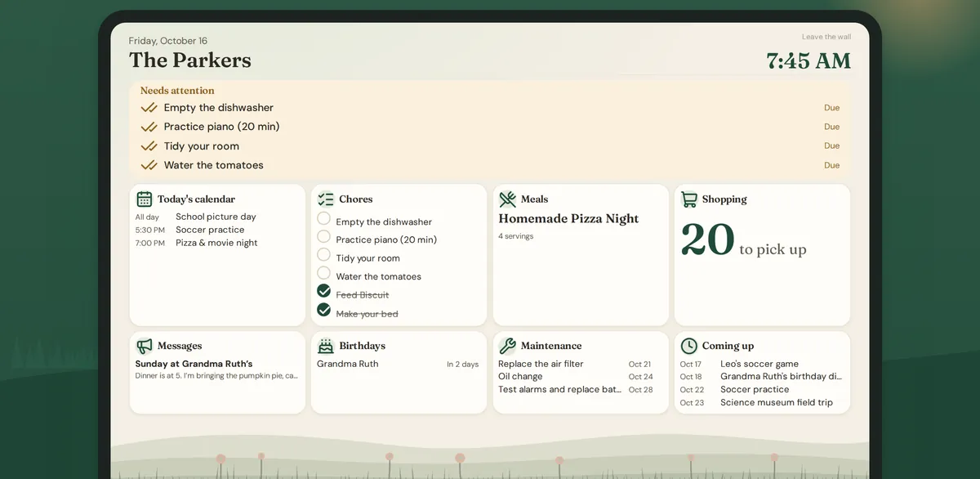The image size is (980, 479).
Task: Click the wrench icon beside Maintenance
Action: pyautogui.click(x=507, y=346)
